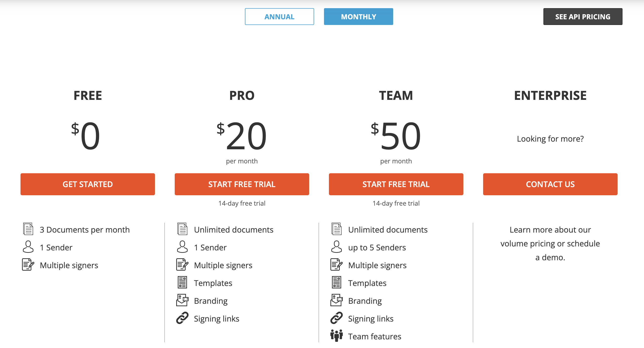Click '1 Sender' text in the Free plan
Viewport: 644px width, 348px height.
[x=56, y=247]
